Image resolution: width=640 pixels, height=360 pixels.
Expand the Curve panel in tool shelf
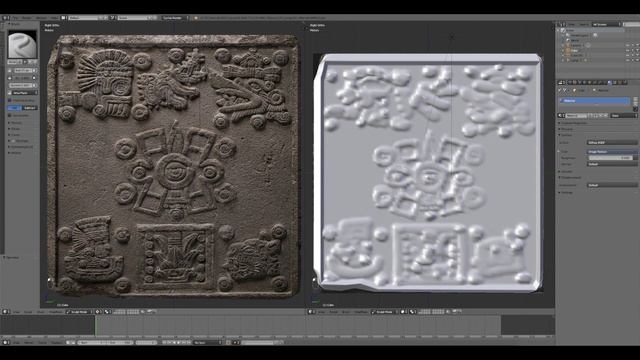tap(15, 135)
